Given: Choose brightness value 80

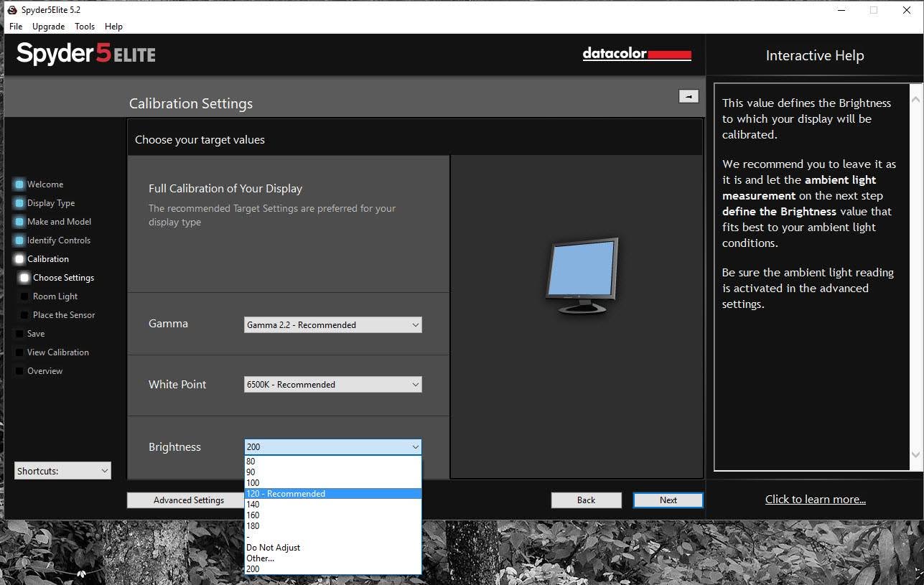Looking at the screenshot, I should 333,462.
